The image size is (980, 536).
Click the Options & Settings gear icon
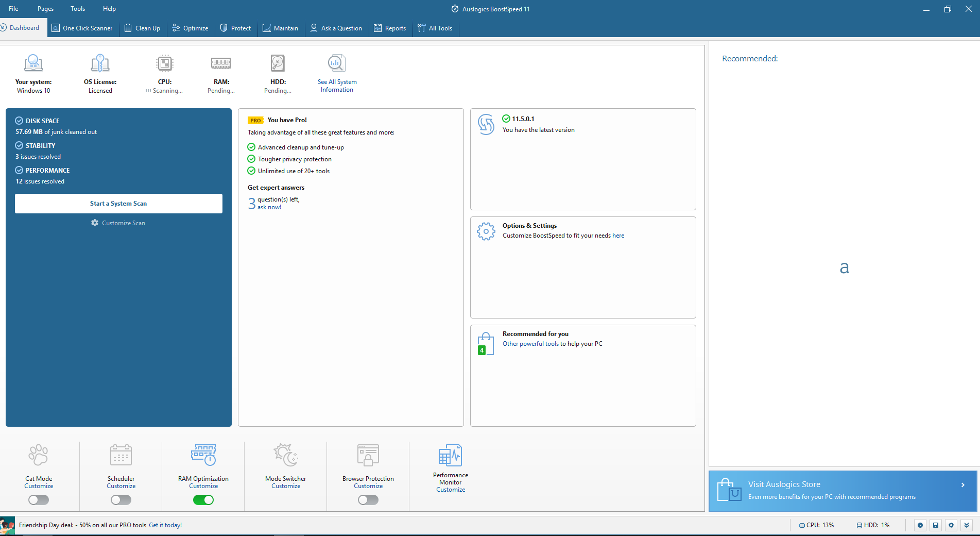[x=486, y=231]
